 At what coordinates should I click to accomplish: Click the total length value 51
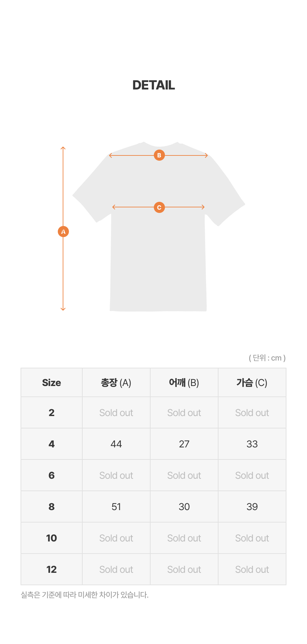(x=116, y=507)
